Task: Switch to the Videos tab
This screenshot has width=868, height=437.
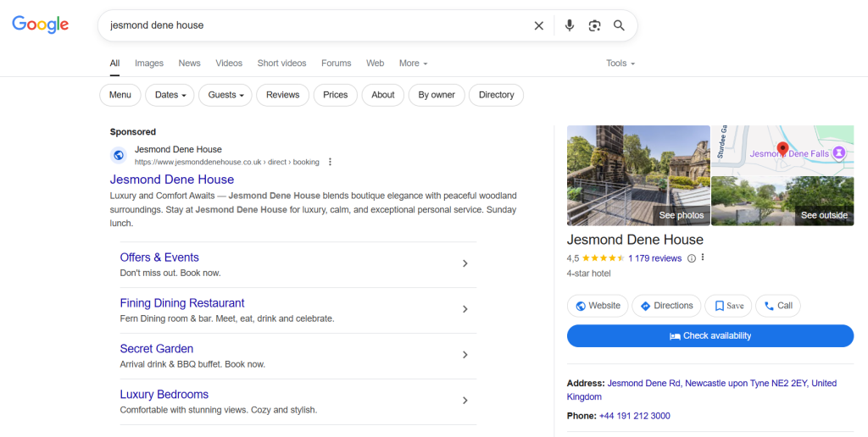Action: [229, 63]
